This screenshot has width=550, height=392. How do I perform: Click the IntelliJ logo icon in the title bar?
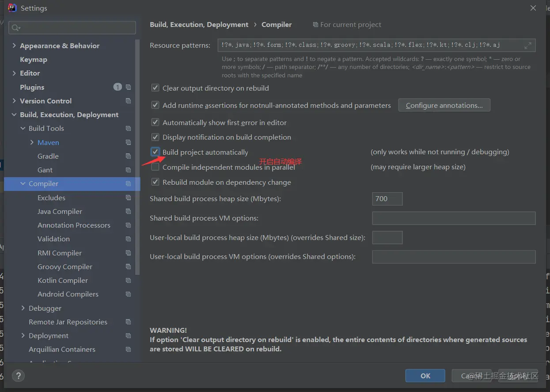[x=12, y=8]
